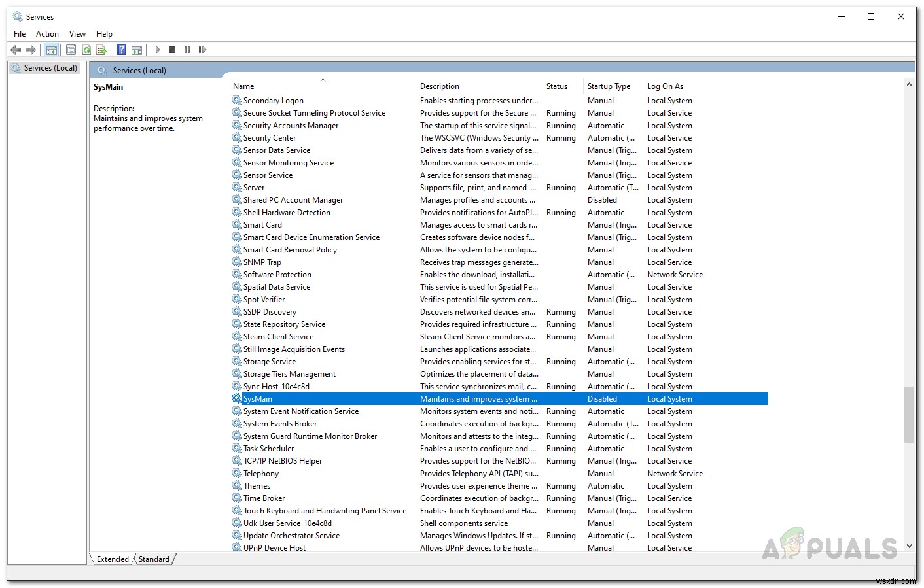The height and width of the screenshot is (588, 924).
Task: Select the Storage Tiers Management service
Action: point(499,373)
